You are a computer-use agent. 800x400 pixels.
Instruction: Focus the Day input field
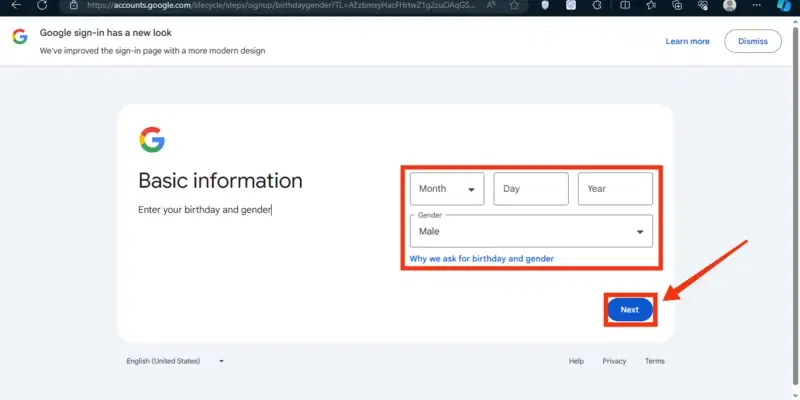[531, 189]
